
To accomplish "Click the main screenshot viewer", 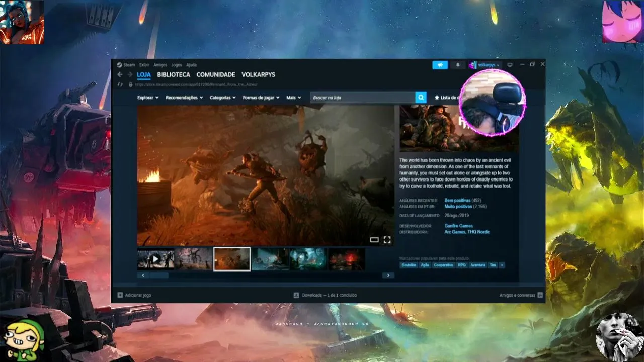I will (x=266, y=175).
